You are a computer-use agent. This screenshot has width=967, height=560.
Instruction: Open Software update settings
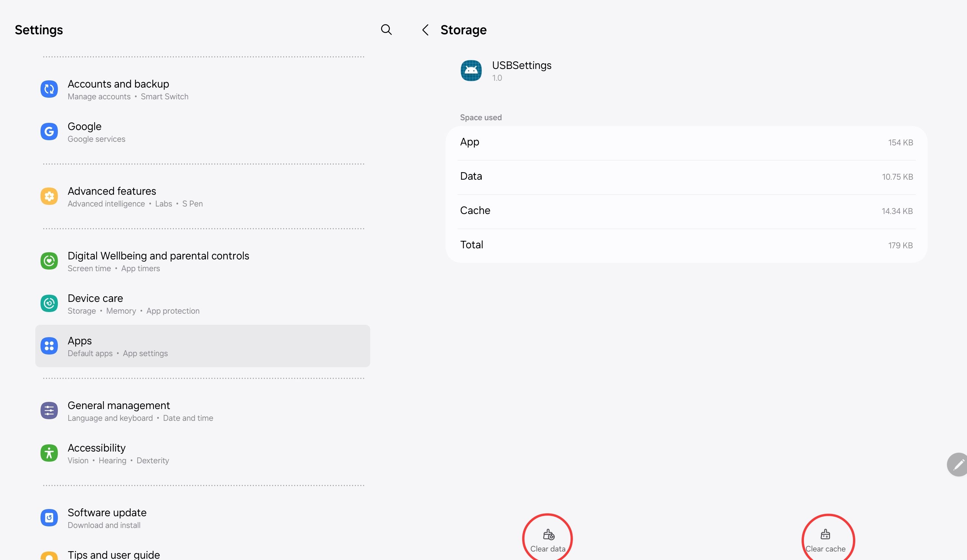click(107, 518)
